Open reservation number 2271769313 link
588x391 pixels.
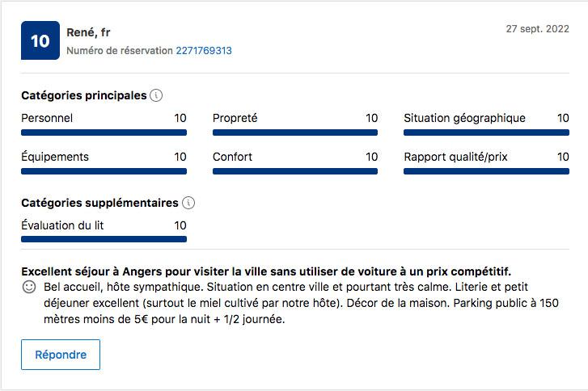point(204,50)
